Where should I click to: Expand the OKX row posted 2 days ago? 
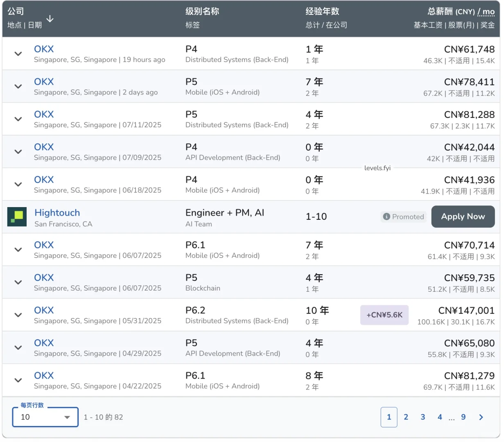coord(18,86)
